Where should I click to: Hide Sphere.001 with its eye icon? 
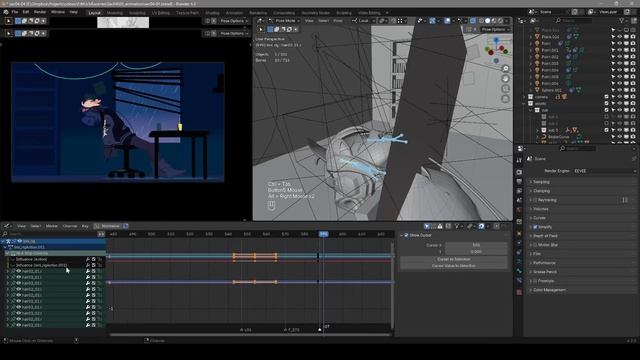[620, 90]
